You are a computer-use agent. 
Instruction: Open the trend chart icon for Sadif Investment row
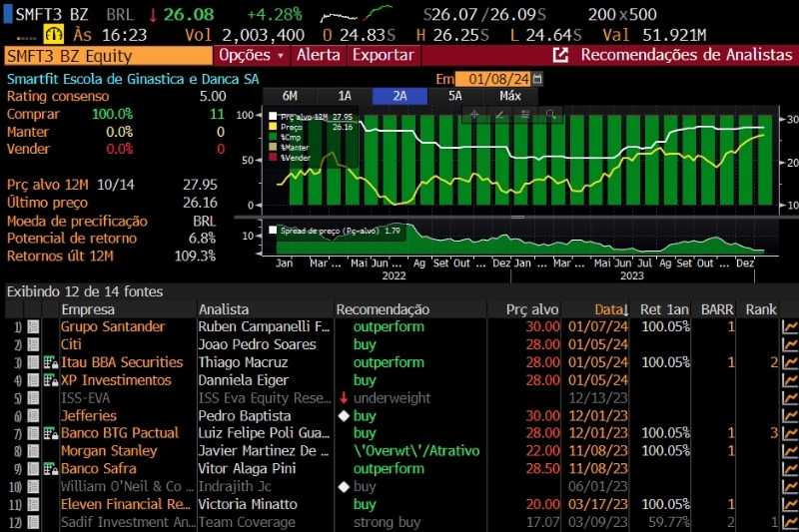point(790,522)
